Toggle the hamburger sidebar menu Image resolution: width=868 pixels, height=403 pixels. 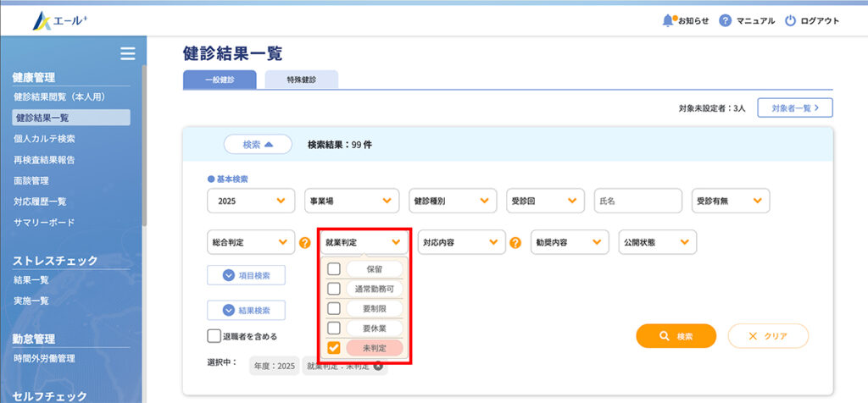[x=127, y=54]
